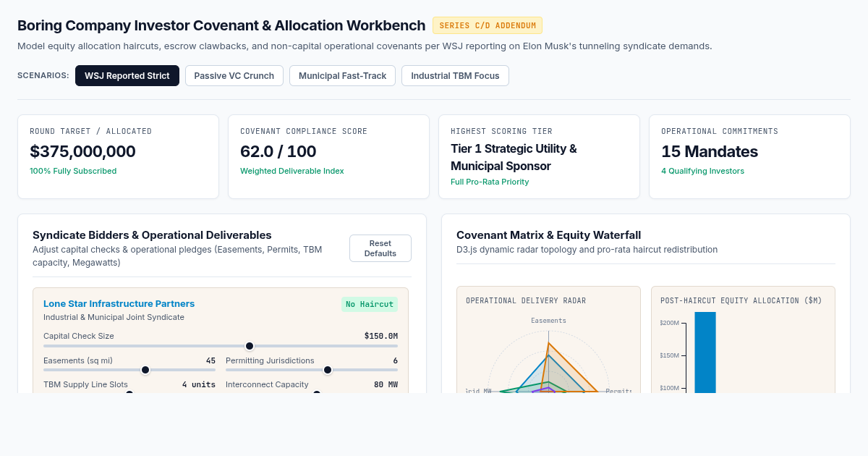Switch to Passive VC Crunch scenario
Image resolution: width=868 pixels, height=456 pixels.
tap(234, 76)
